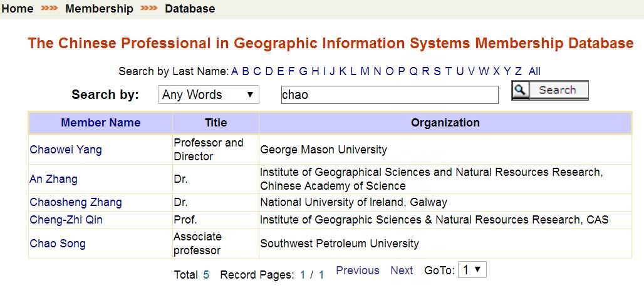Screen dimensions: 644x293
Task: Click the search text field containing chao
Action: (389, 95)
